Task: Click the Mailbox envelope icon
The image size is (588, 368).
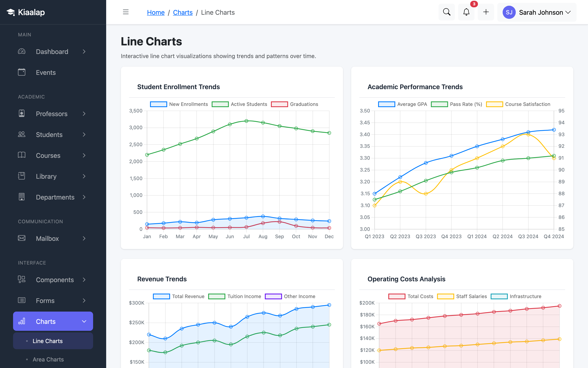Action: tap(22, 238)
